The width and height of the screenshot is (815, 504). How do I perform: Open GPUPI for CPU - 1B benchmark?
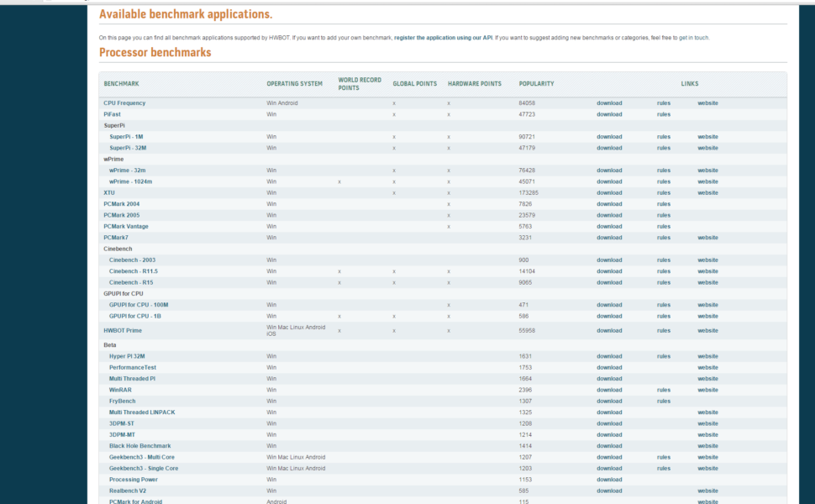[135, 316]
